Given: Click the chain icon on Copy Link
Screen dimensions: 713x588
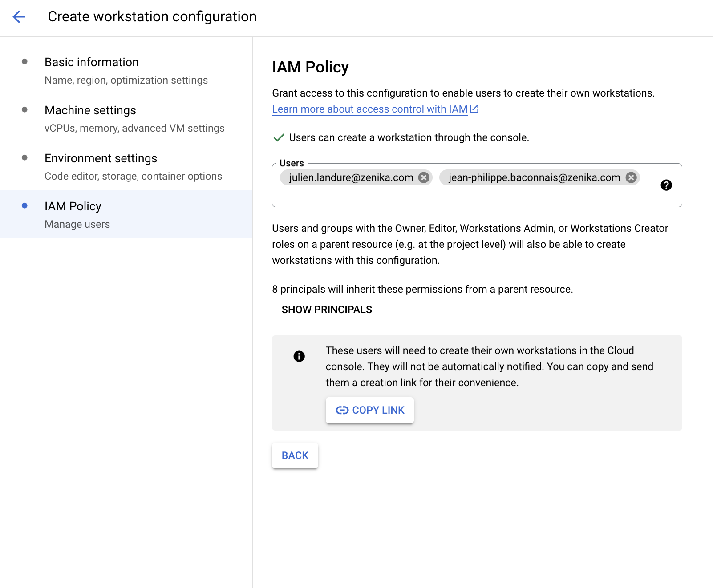Looking at the screenshot, I should [x=342, y=410].
